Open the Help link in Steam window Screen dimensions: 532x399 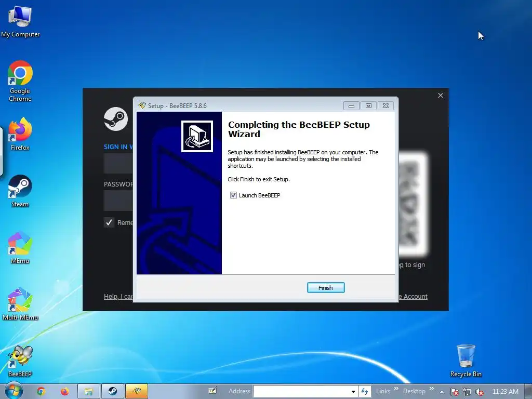click(x=118, y=297)
